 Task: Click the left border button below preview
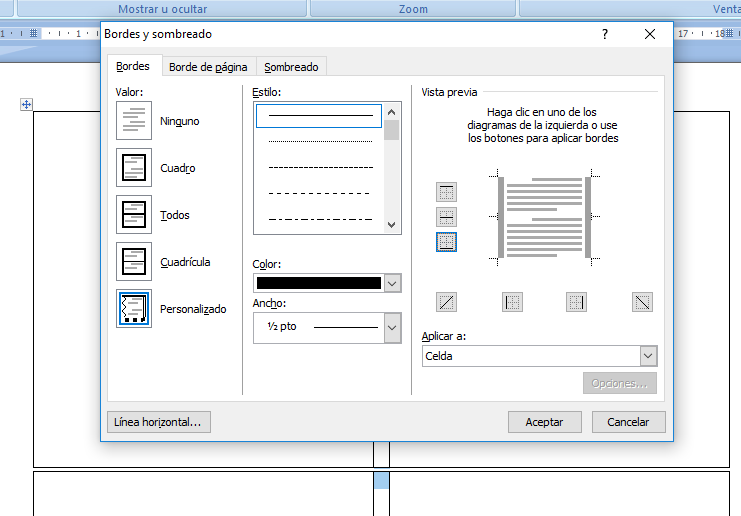coord(512,302)
